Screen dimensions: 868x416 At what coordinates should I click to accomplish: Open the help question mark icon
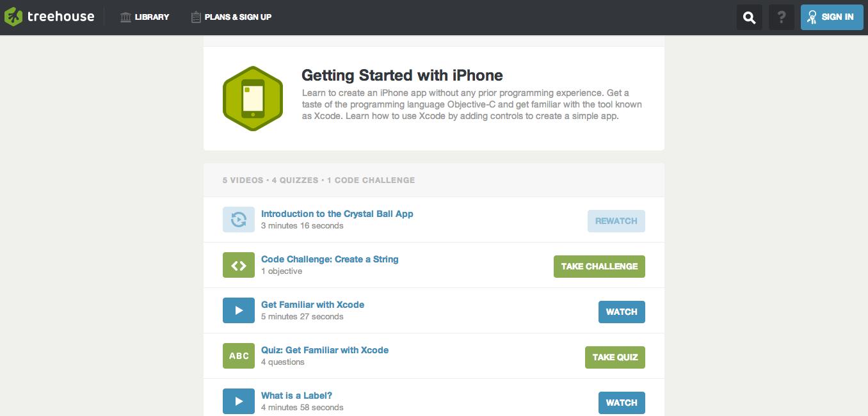click(x=781, y=17)
